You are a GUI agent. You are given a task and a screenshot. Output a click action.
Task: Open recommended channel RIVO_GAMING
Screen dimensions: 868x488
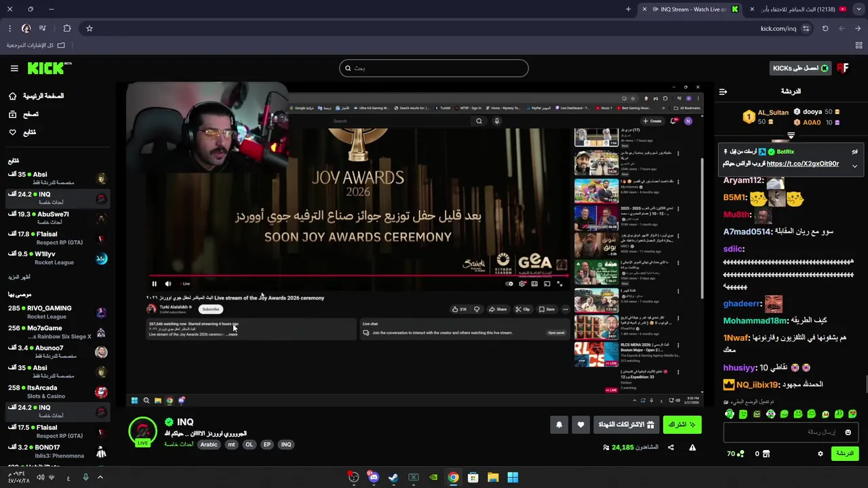coord(58,312)
